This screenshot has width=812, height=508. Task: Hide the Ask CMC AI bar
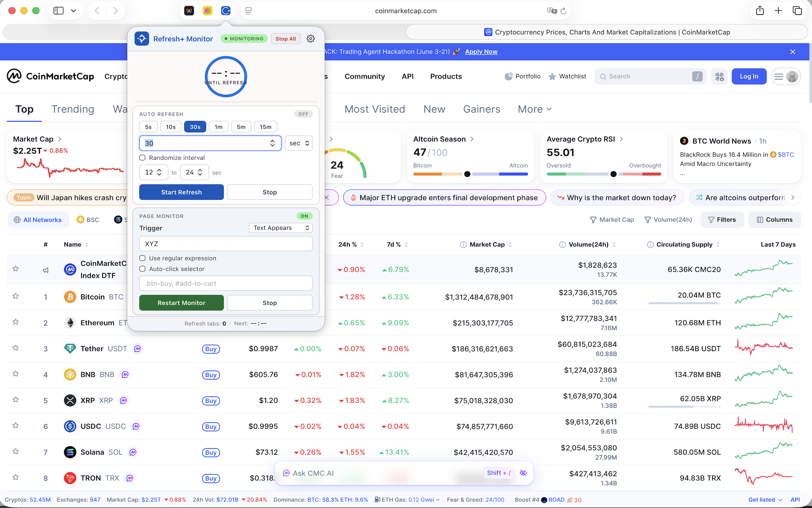(523, 473)
